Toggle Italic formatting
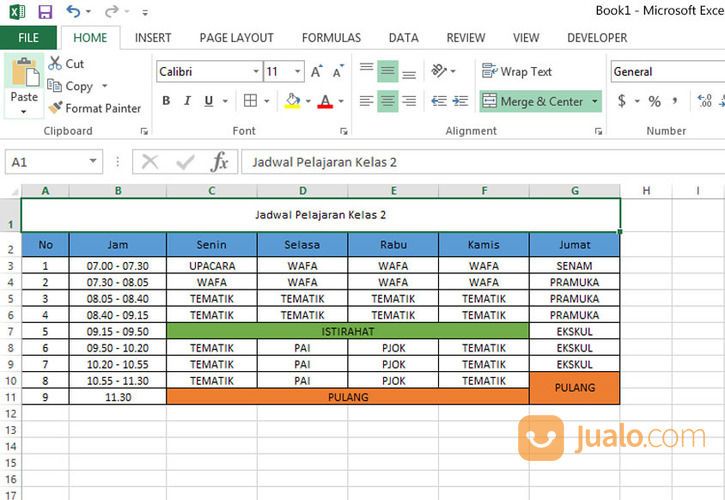This screenshot has height=500, width=725. [187, 101]
